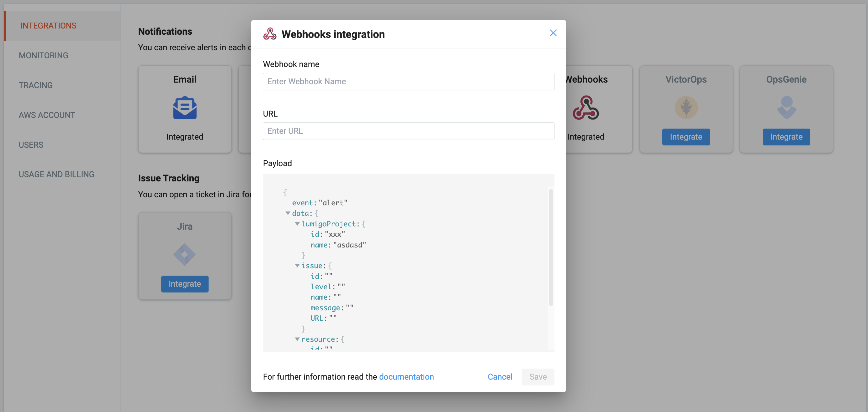Click the Email envelope icon

point(185,108)
